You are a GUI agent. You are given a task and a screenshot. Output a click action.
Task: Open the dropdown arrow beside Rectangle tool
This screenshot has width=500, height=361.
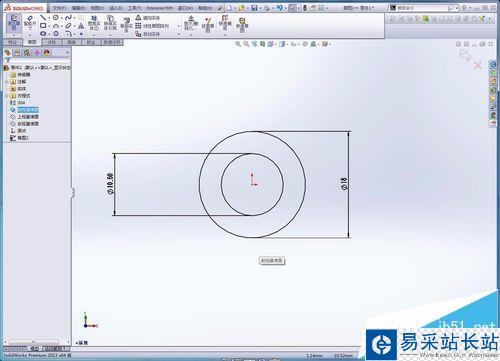[49, 26]
